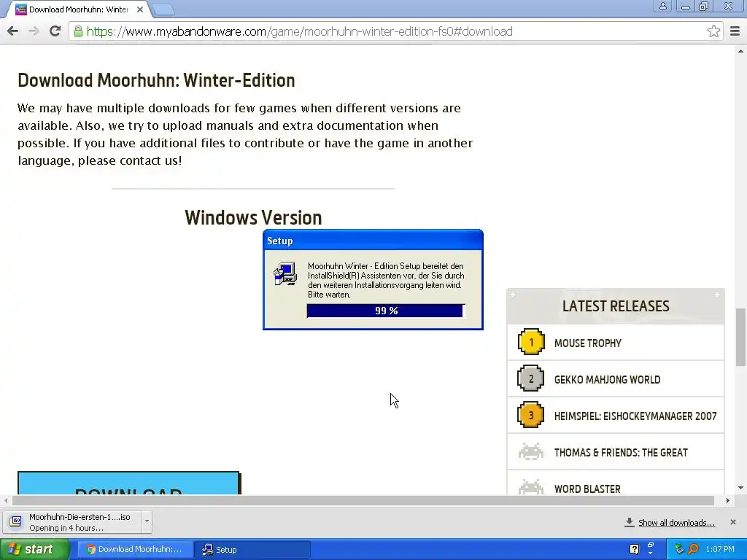747x560 pixels.
Task: Expand the download item dropdown arrow
Action: pyautogui.click(x=147, y=521)
